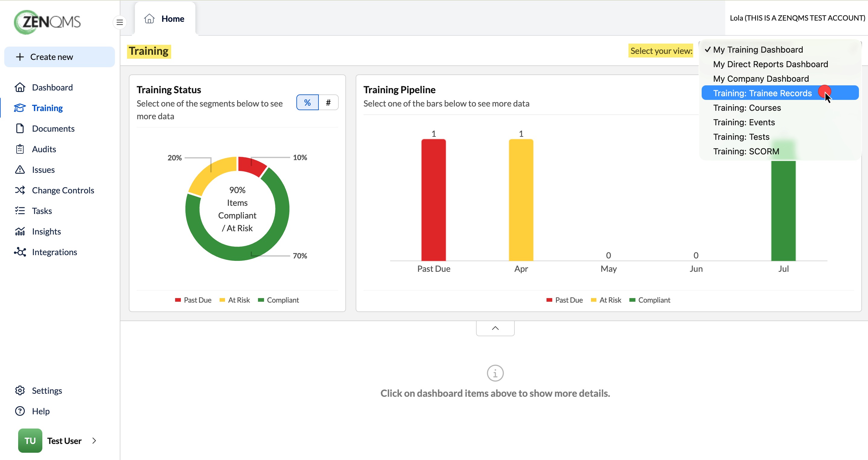The height and width of the screenshot is (460, 868).
Task: Click the green Jul pipeline bar
Action: pos(783,211)
